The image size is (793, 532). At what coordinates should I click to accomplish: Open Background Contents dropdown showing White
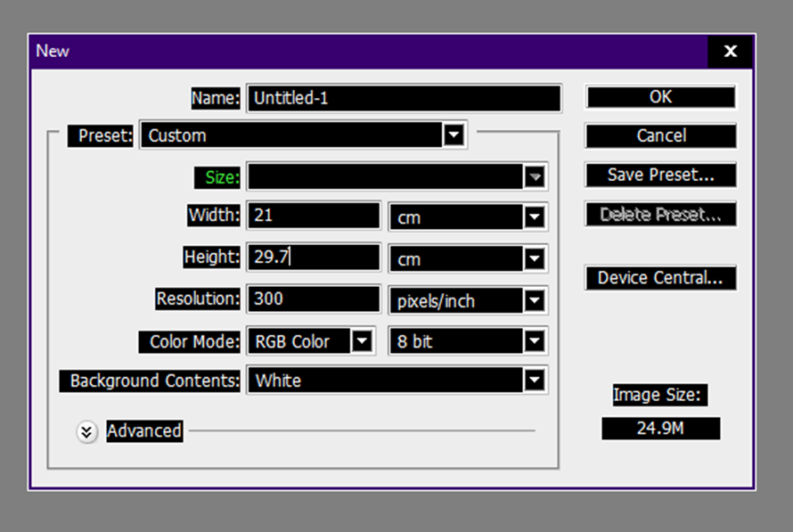point(397,381)
